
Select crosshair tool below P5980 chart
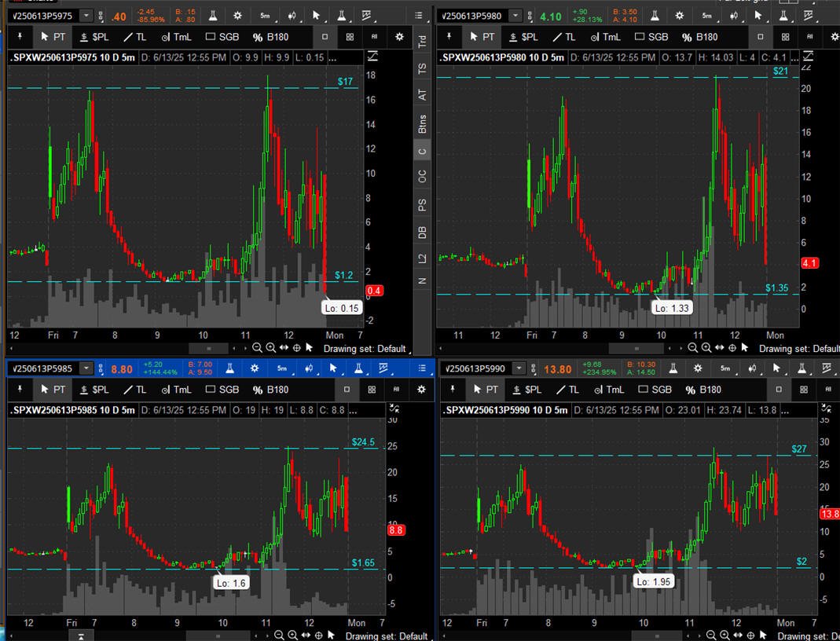732,348
